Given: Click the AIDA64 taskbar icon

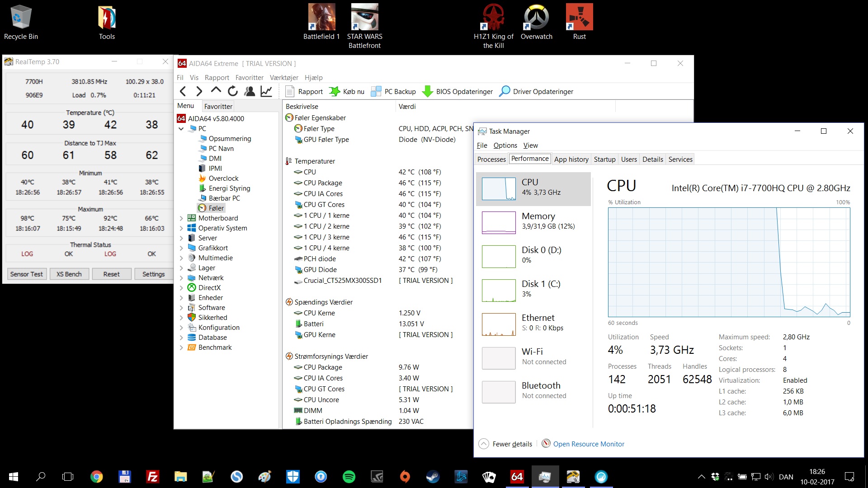Looking at the screenshot, I should tap(517, 477).
